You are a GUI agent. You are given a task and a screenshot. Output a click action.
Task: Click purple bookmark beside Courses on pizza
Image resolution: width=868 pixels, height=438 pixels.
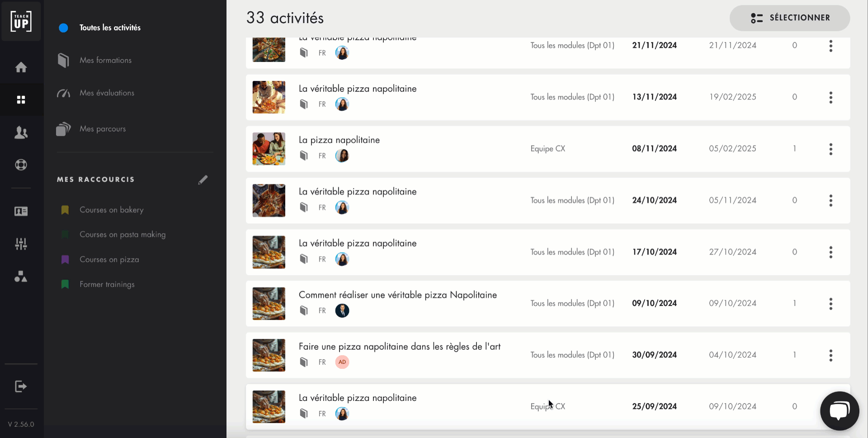[65, 259]
